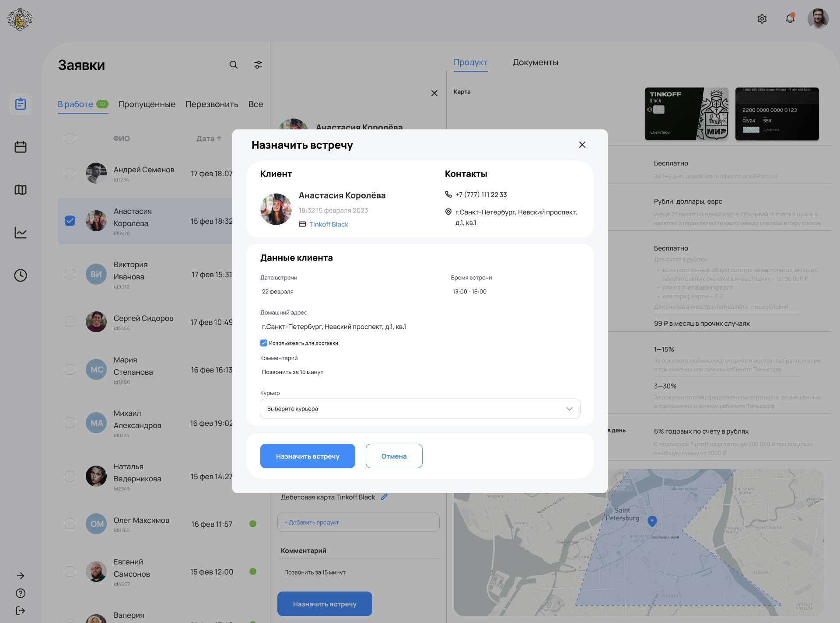Toggle "Использовать для доставки" checkbox
Viewport: 840px width, 623px height.
264,343
